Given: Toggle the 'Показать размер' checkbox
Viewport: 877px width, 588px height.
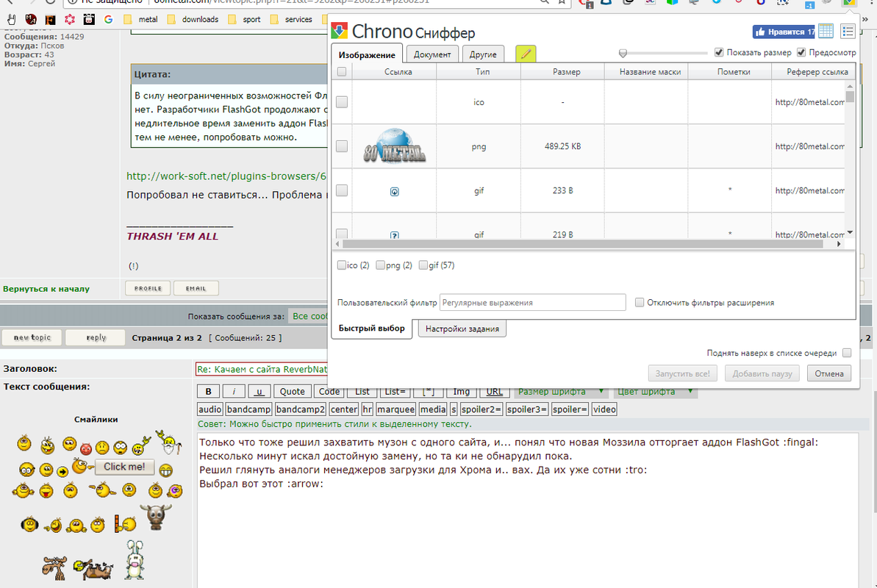Looking at the screenshot, I should pos(719,53).
